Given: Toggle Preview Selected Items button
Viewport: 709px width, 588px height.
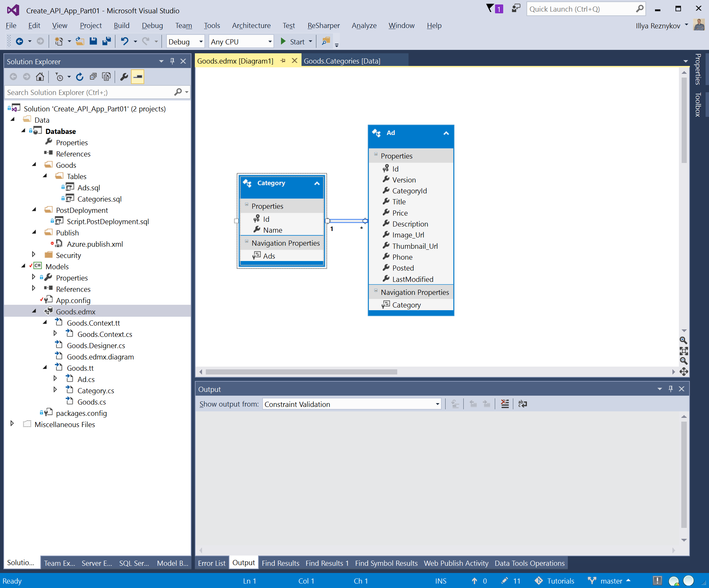Looking at the screenshot, I should [x=138, y=77].
